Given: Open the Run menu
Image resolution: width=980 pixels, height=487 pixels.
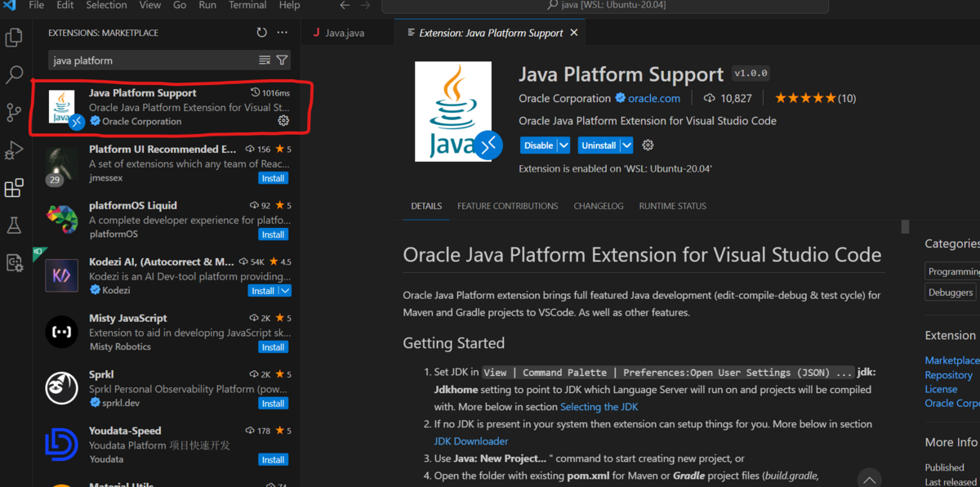Looking at the screenshot, I should (x=207, y=5).
